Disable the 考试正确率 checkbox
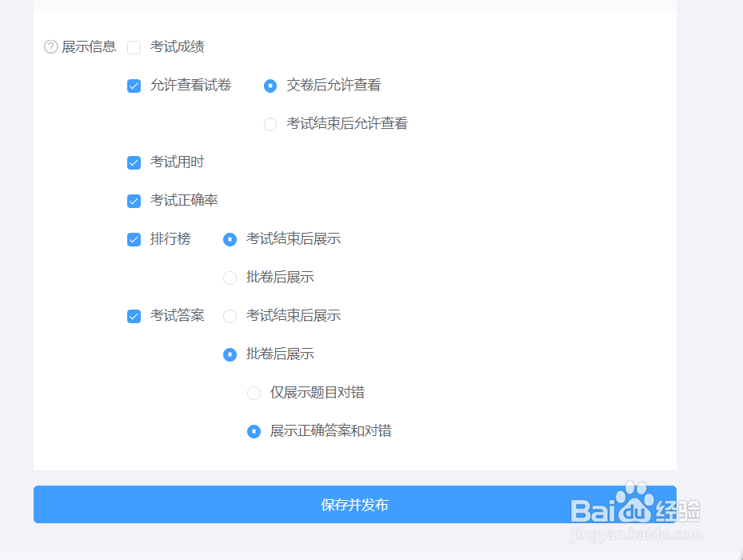The width and height of the screenshot is (743, 560). pos(134,201)
